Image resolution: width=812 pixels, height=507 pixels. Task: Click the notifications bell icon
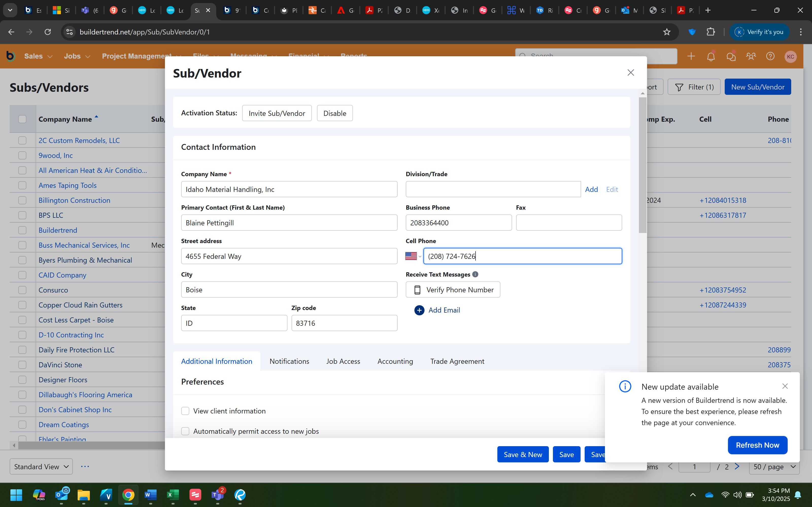coord(711,56)
